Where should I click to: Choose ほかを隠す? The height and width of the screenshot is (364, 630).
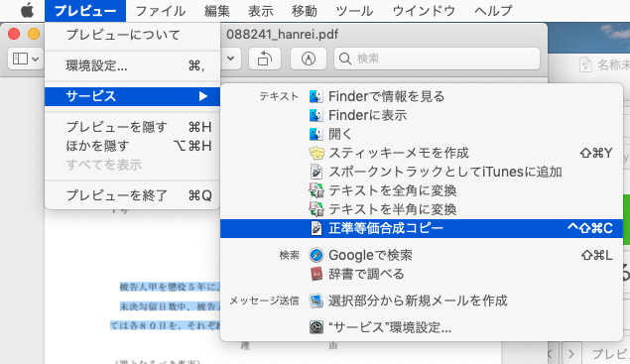pos(132,146)
